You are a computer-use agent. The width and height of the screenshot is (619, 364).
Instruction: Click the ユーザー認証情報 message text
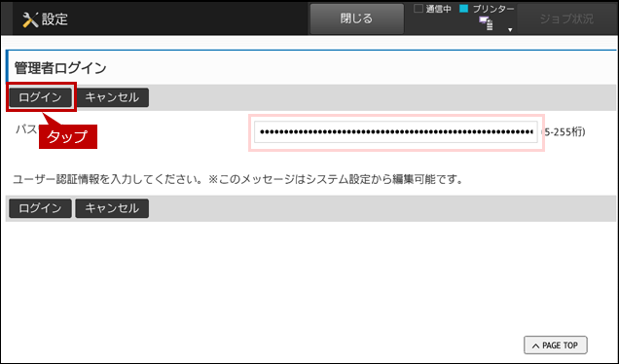point(237,180)
